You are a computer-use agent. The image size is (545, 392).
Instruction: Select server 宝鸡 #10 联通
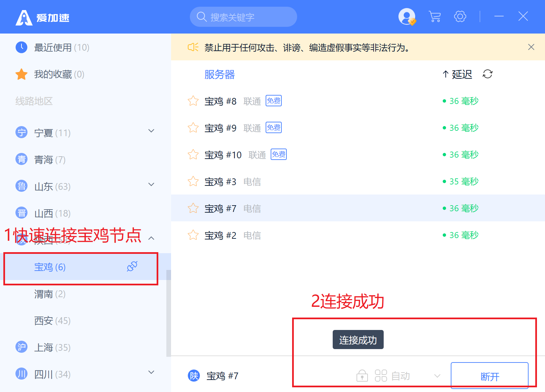pos(358,155)
